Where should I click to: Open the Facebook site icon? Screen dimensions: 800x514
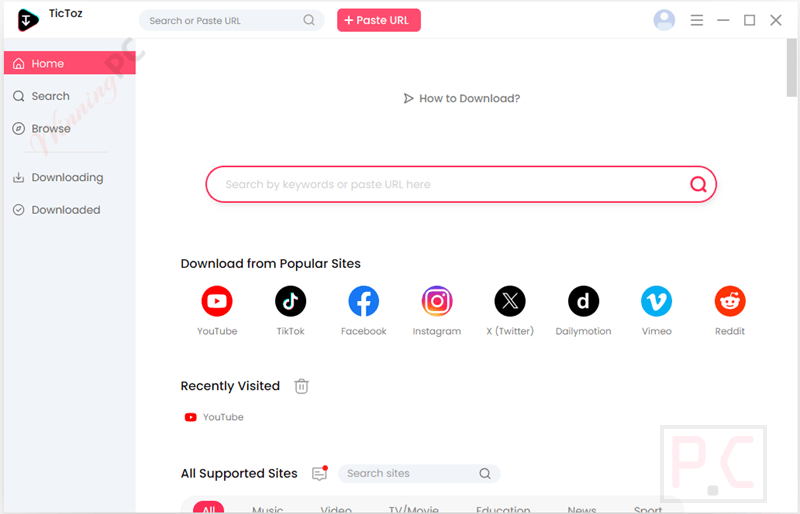[x=363, y=301]
